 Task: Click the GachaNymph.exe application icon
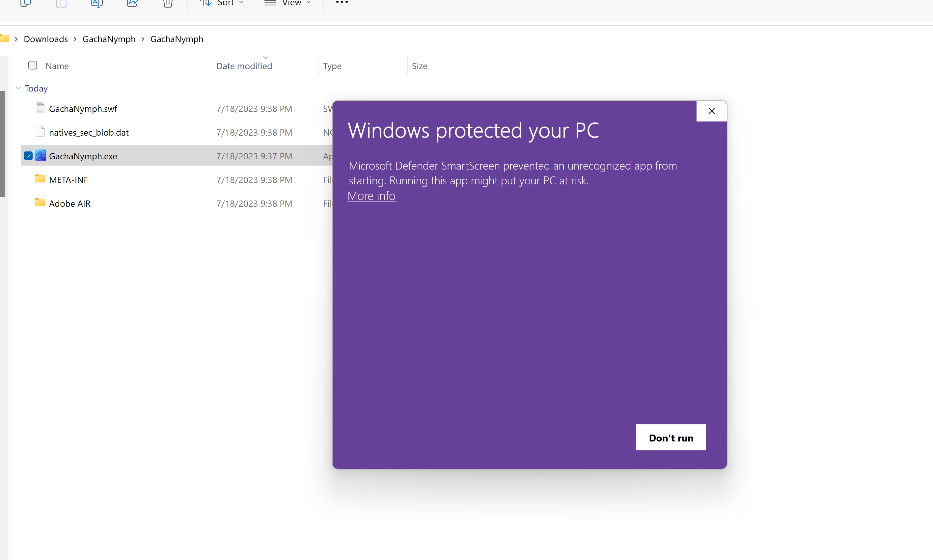click(40, 155)
